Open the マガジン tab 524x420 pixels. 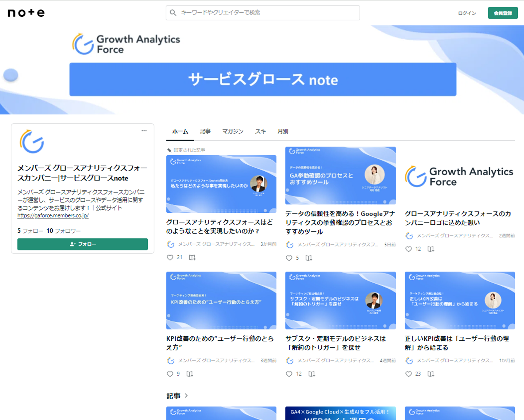[233, 131]
